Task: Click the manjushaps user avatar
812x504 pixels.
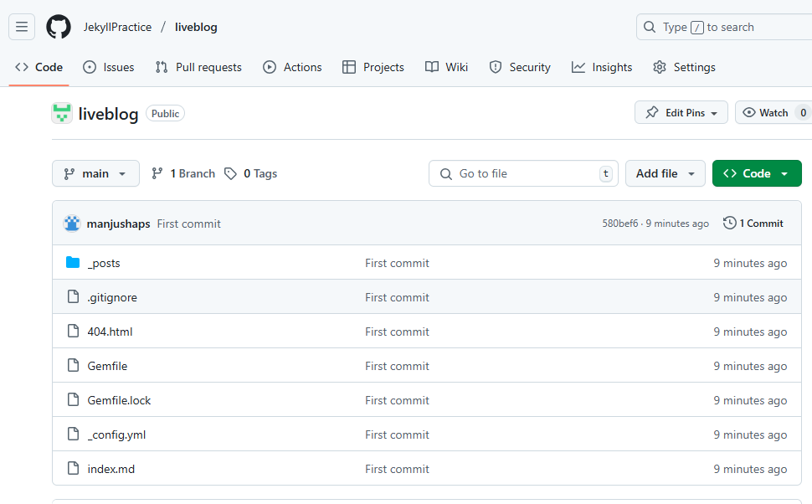Action: 72,224
